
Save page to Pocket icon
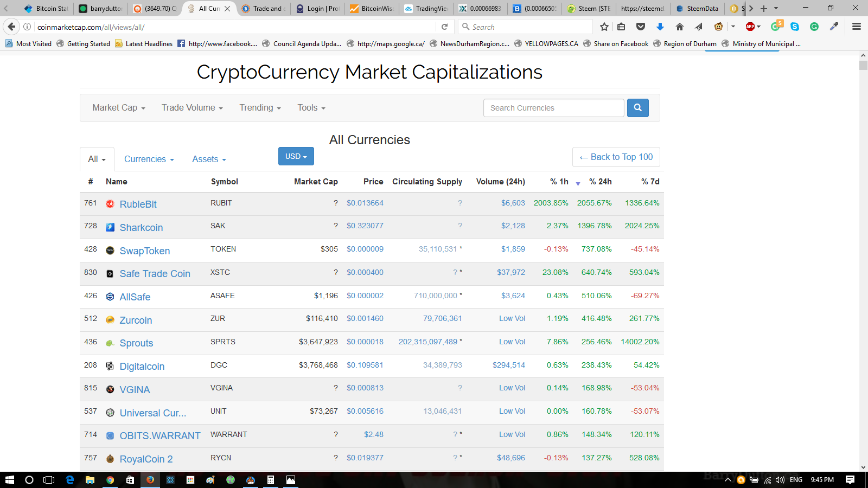641,27
